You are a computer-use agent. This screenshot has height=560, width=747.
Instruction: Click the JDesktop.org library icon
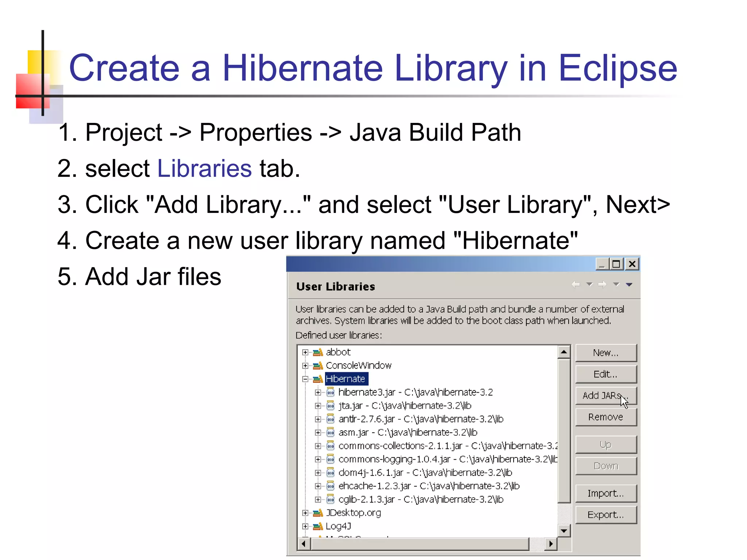tap(318, 513)
